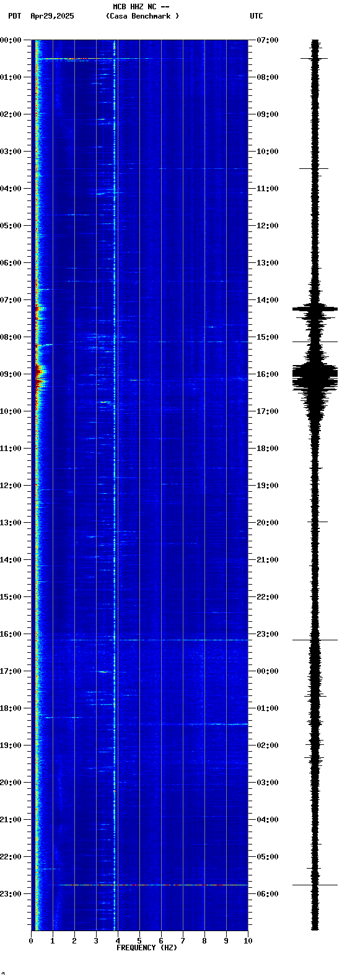The width and height of the screenshot is (342, 980).
Task: Click the station title 'MCB HHZ NC --'
Action: 141,7
